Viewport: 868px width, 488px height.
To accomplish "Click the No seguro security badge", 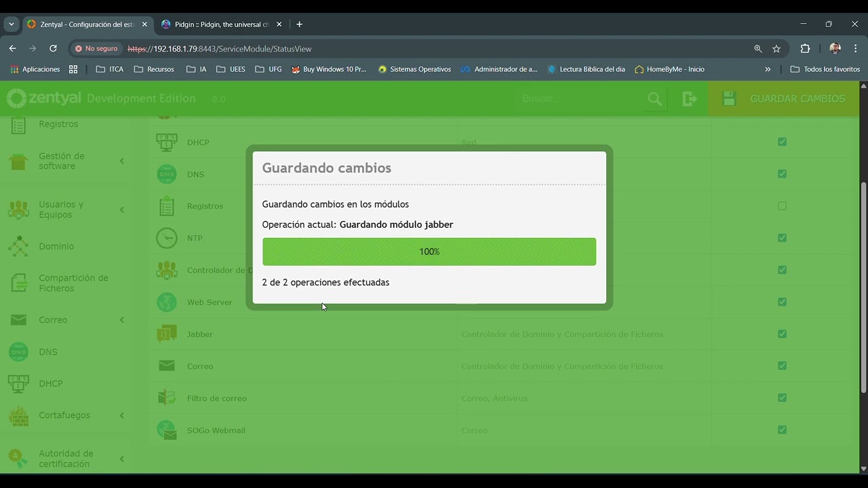I will (96, 49).
